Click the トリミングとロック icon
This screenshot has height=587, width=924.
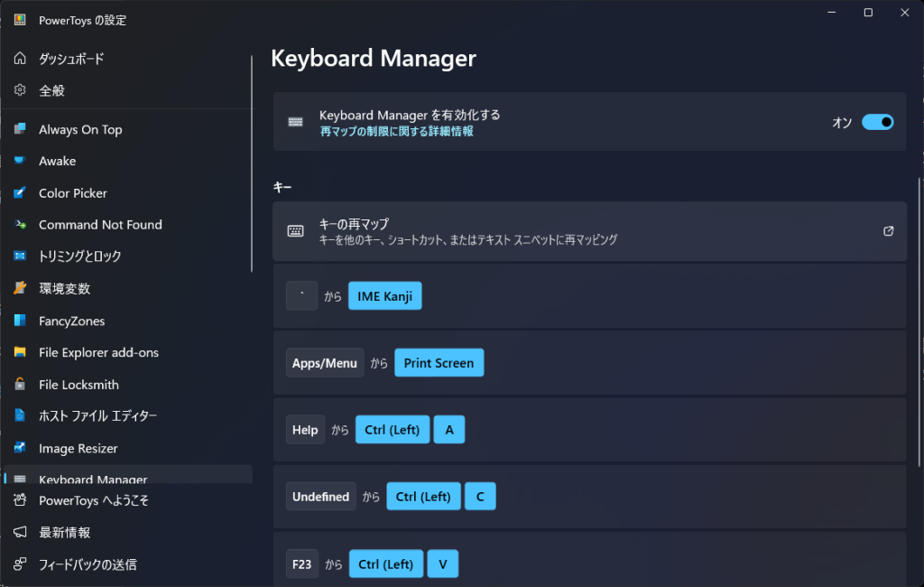click(x=20, y=256)
